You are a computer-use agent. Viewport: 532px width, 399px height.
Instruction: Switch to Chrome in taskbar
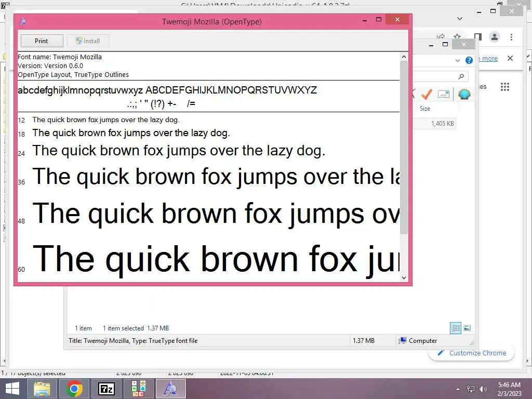75,389
